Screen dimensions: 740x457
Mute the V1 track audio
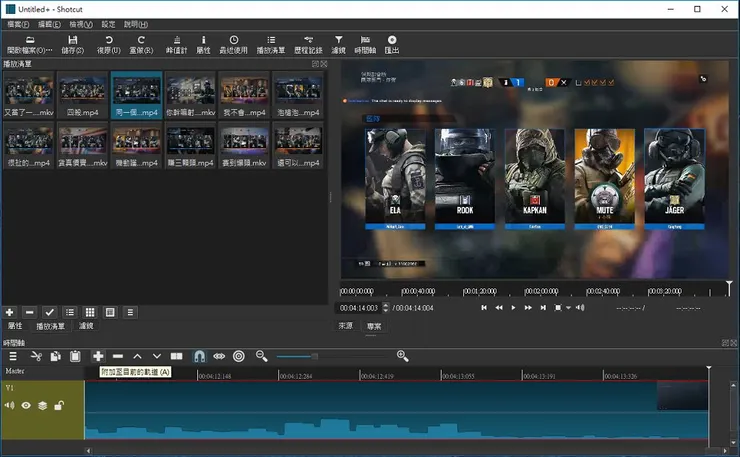(x=10, y=405)
